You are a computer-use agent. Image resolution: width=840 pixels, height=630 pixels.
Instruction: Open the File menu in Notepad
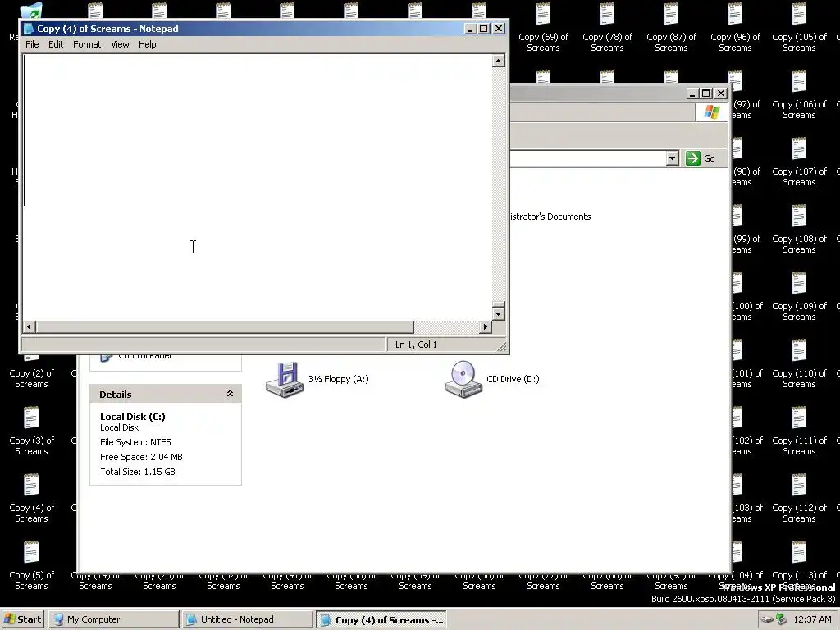(x=32, y=44)
